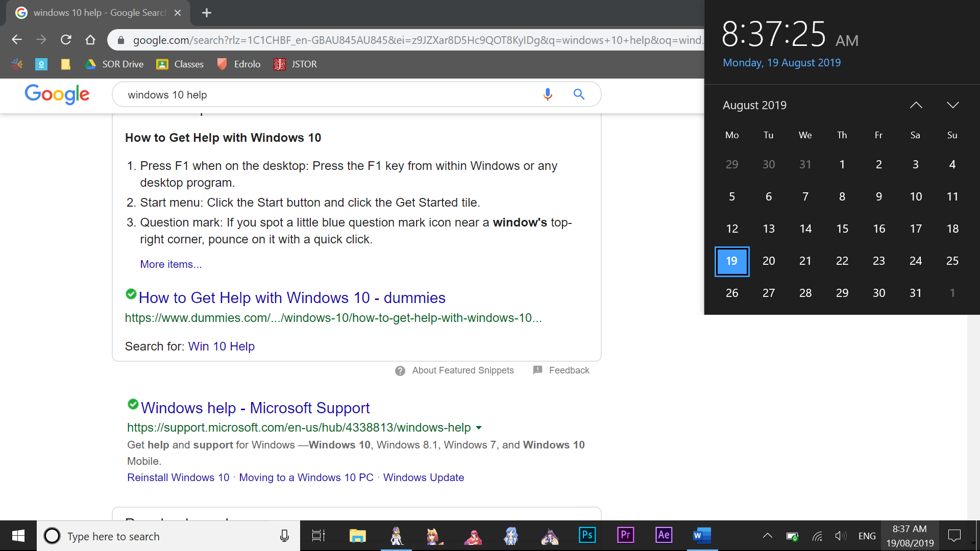Click the Win 10 Help search link

click(x=222, y=346)
